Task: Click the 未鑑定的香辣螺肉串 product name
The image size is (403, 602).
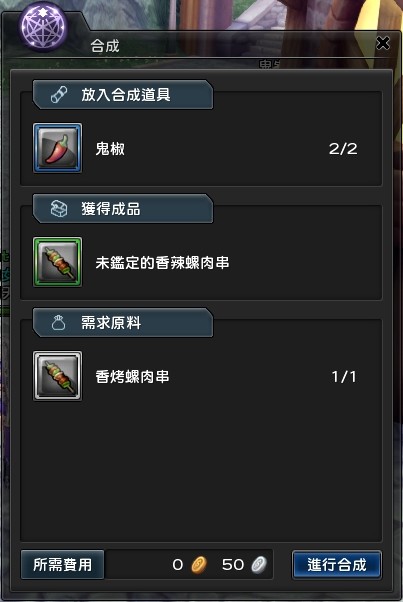Action: tap(162, 263)
